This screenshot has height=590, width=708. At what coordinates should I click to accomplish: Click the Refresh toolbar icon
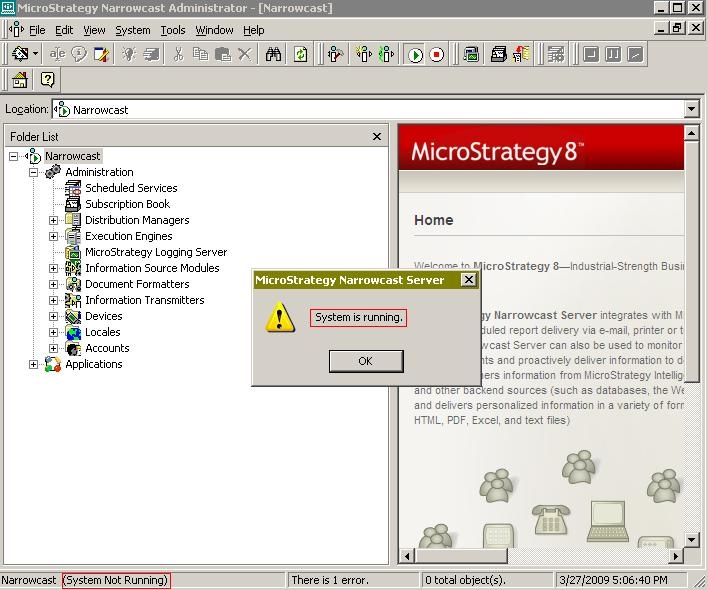pyautogui.click(x=300, y=54)
